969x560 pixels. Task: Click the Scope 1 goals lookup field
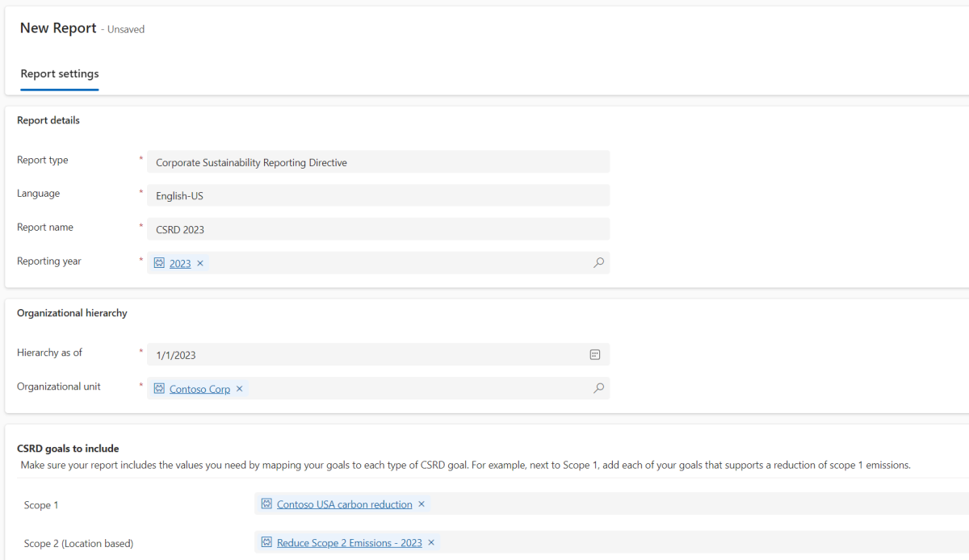pyautogui.click(x=611, y=504)
